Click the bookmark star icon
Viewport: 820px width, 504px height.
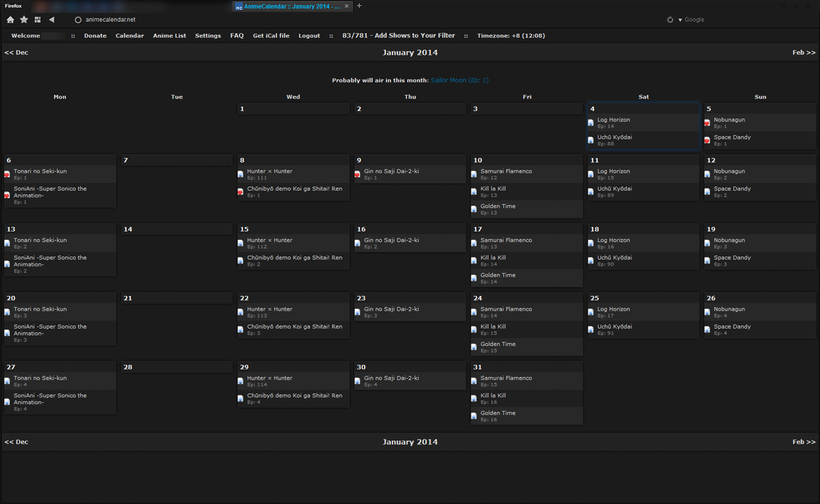24,20
